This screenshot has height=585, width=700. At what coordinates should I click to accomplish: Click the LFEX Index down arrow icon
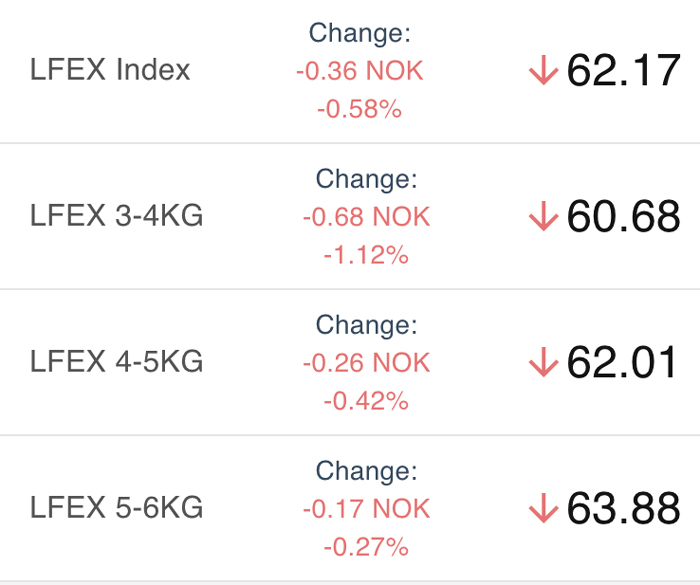tap(543, 70)
